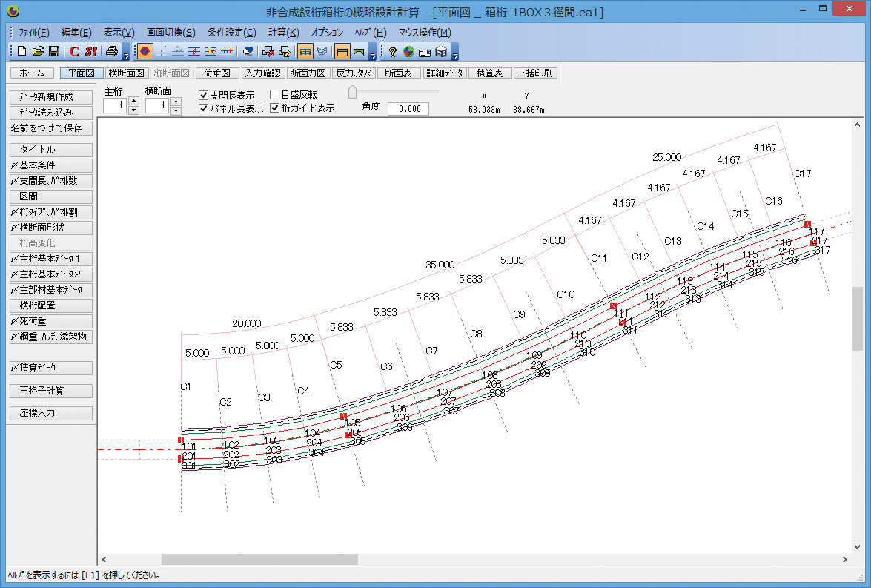Toggle the 桁ガイド表示 checkbox
871x588 pixels.
coord(275,108)
